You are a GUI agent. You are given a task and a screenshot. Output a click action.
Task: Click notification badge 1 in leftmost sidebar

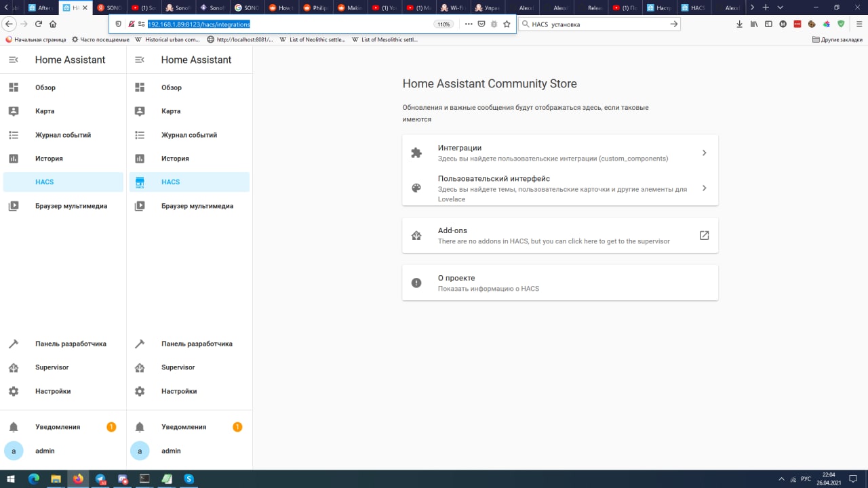click(111, 427)
